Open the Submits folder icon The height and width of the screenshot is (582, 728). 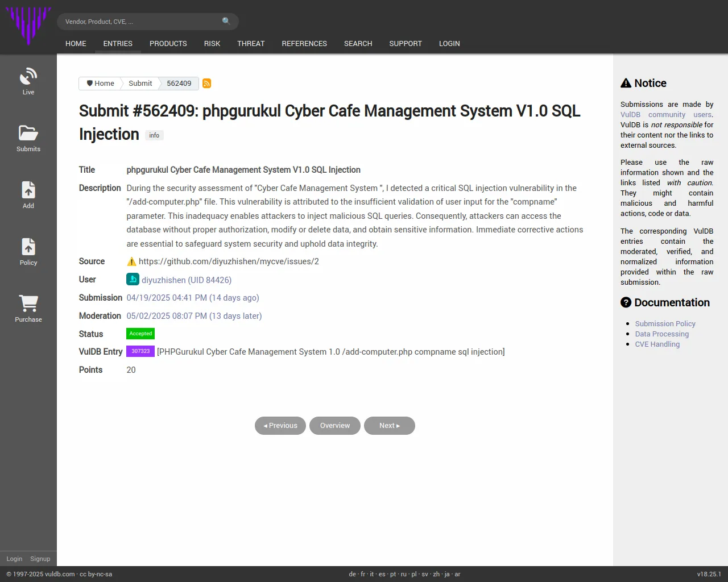point(28,132)
